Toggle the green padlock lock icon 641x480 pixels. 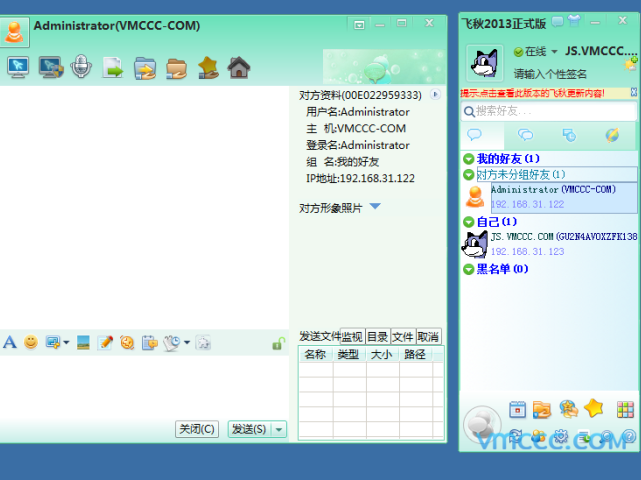(279, 343)
